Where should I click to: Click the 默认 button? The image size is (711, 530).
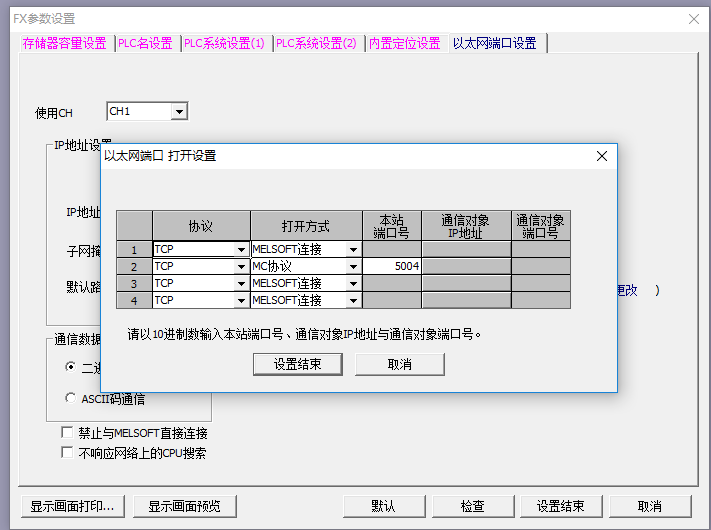pos(383,506)
